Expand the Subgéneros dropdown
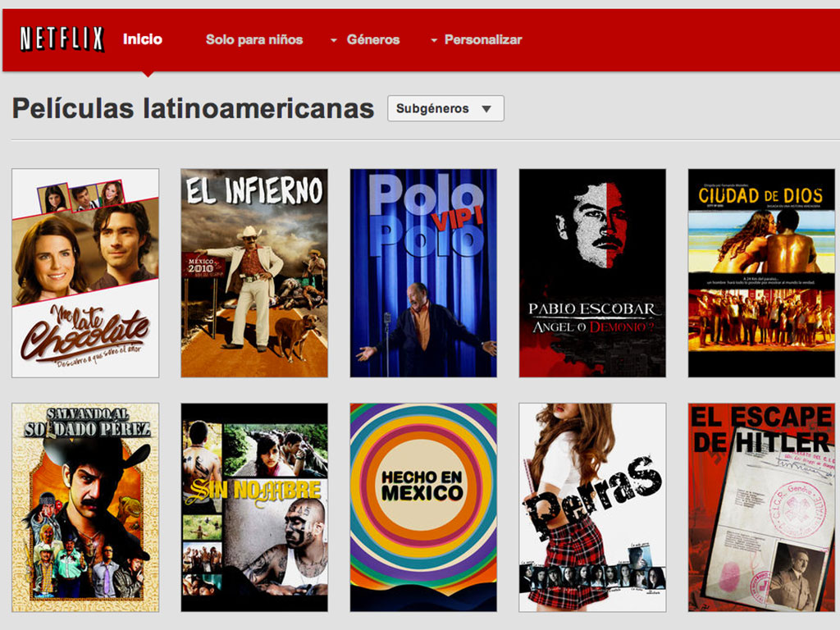This screenshot has width=840, height=630. click(445, 108)
